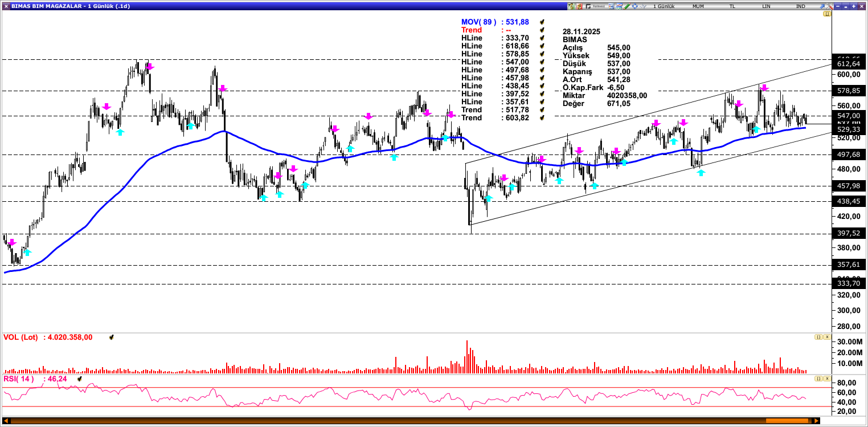This screenshot has height=427, width=868.
Task: Open the 1 Günlük period dropdown
Action: point(664,6)
